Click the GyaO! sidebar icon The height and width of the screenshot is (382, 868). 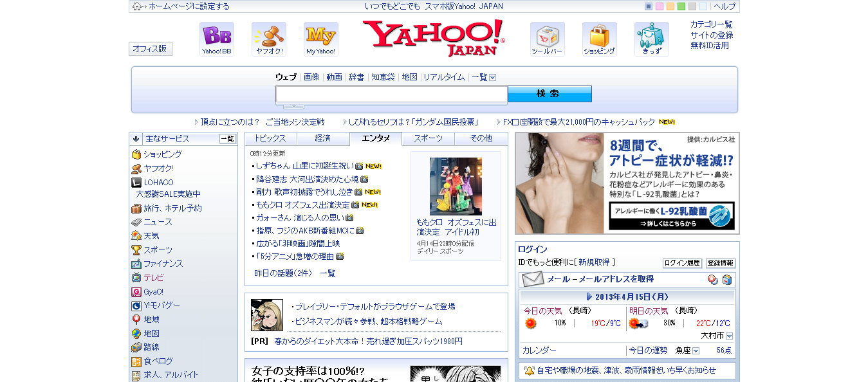(x=136, y=292)
